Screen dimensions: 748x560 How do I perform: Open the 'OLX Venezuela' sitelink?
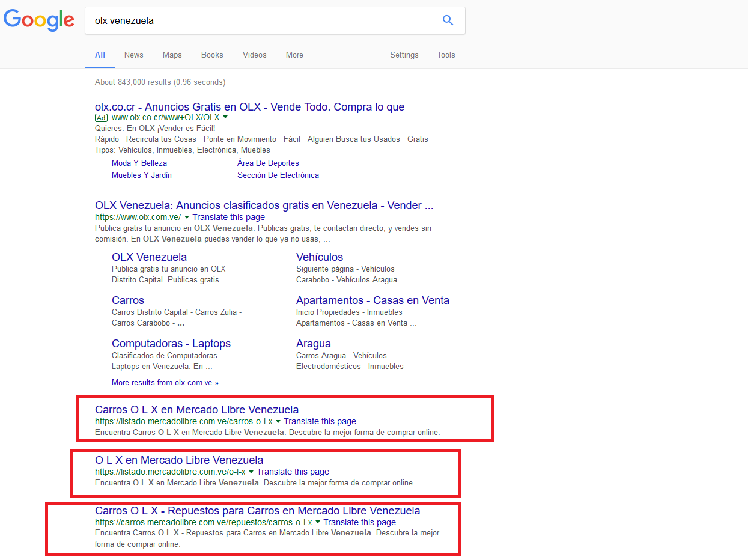click(149, 257)
